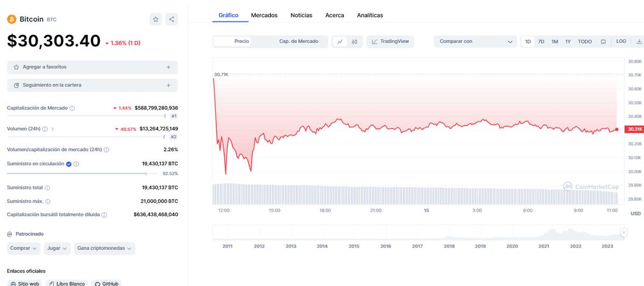The width and height of the screenshot is (644, 286).
Task: Star Bitcoin with the favorite icon
Action: tap(156, 19)
